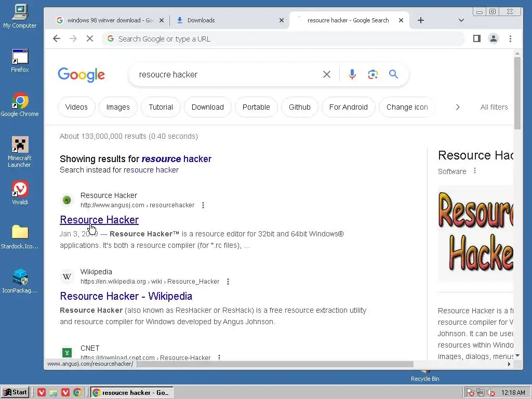
Task: Close the Downloads tab
Action: pyautogui.click(x=281, y=20)
